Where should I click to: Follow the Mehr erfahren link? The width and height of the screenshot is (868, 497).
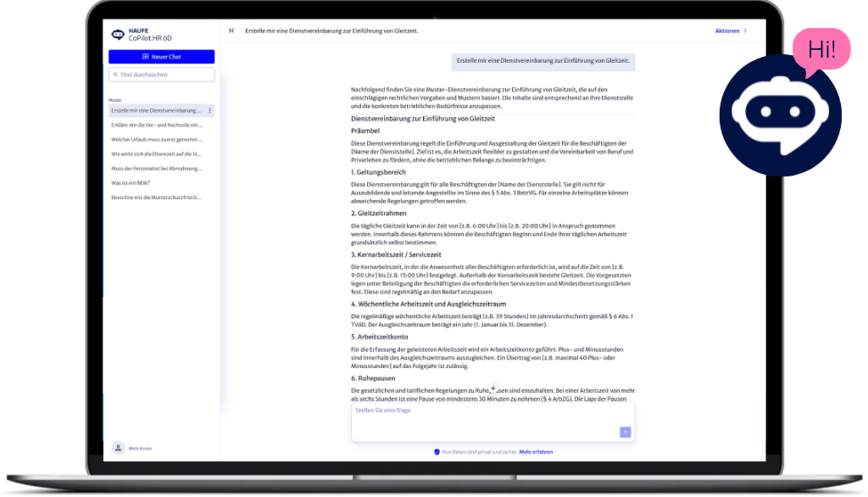coord(536,452)
